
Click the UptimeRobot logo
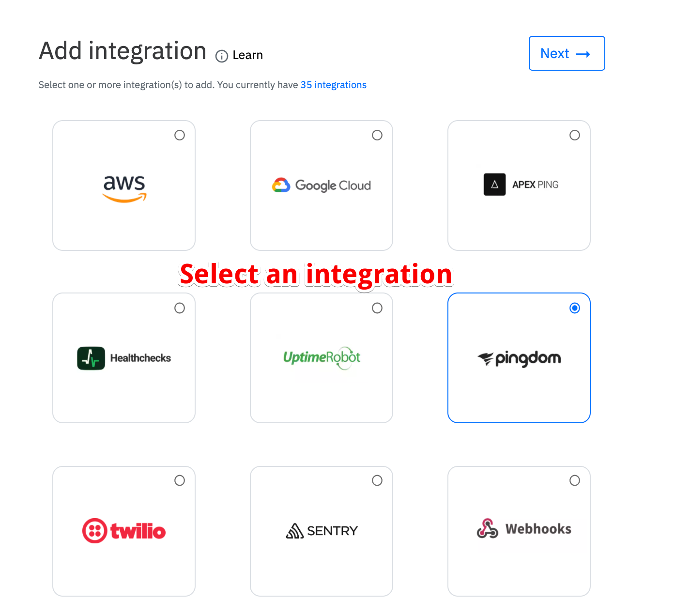coord(322,358)
